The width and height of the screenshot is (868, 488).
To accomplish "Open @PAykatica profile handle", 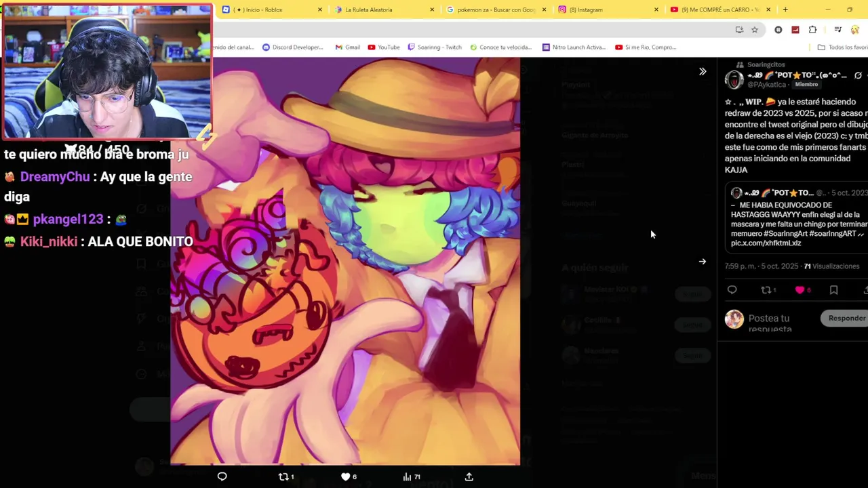I will (767, 85).
